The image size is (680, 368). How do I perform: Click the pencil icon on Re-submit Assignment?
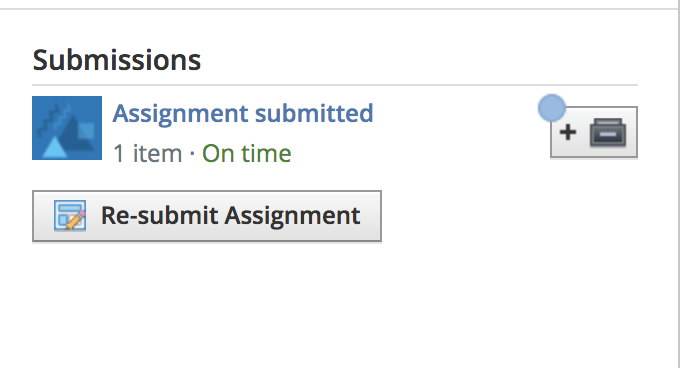click(70, 215)
